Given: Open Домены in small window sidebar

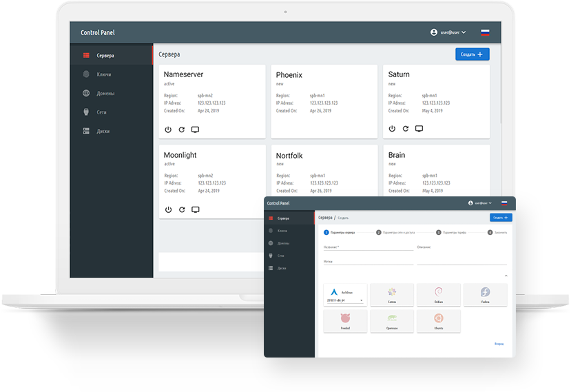Looking at the screenshot, I should tap(289, 243).
